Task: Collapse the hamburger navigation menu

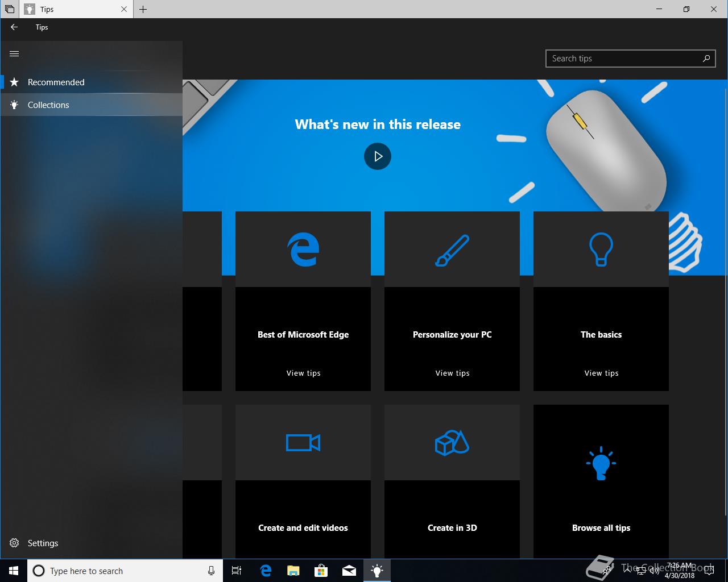Action: pyautogui.click(x=14, y=53)
